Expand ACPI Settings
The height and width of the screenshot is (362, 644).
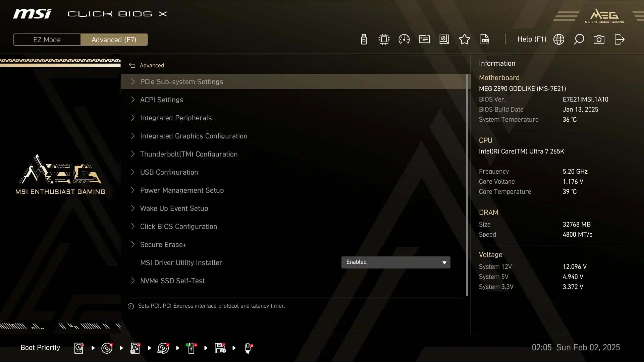tap(293, 100)
